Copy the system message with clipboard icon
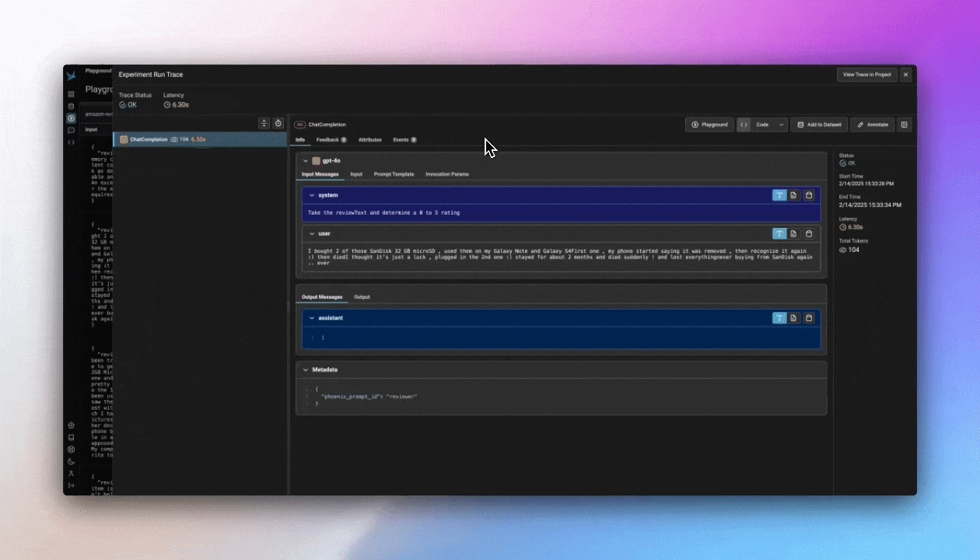 pyautogui.click(x=809, y=195)
